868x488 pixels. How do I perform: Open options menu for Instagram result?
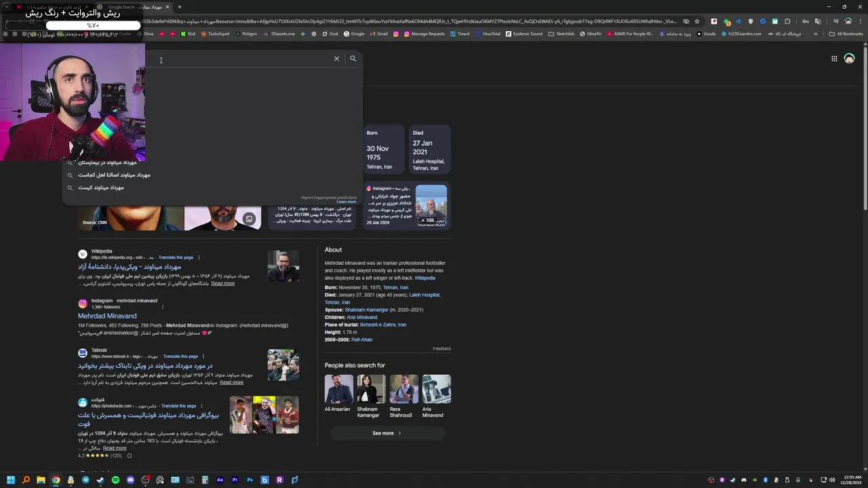[162, 307]
